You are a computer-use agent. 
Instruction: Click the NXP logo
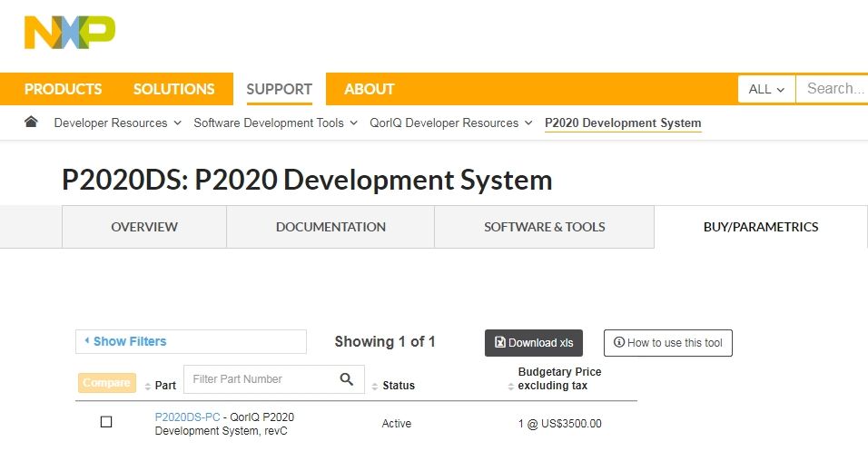pos(70,32)
